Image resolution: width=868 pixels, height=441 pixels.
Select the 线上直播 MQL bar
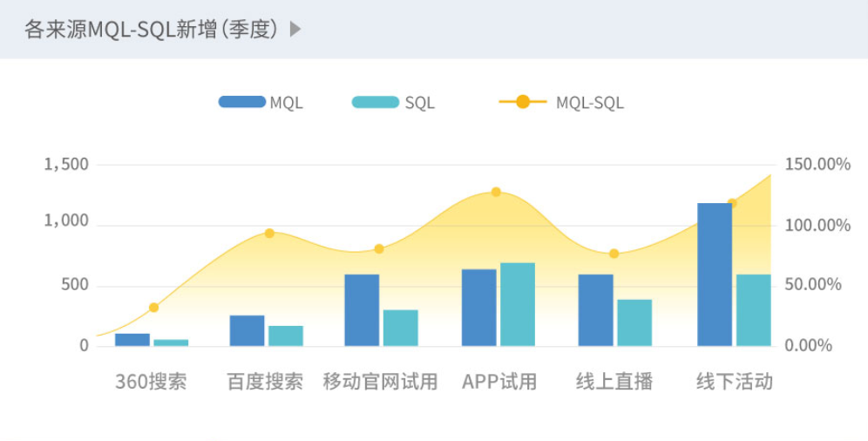(x=595, y=310)
